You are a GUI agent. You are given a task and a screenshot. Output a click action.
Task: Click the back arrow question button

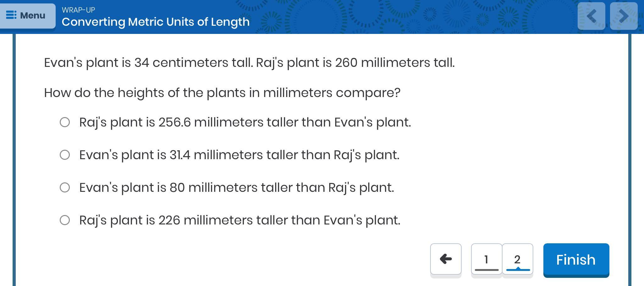tap(446, 259)
